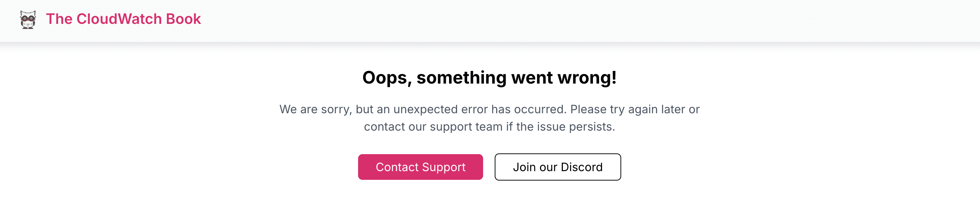Click the Contact Support button
980x199 pixels.
pos(420,167)
